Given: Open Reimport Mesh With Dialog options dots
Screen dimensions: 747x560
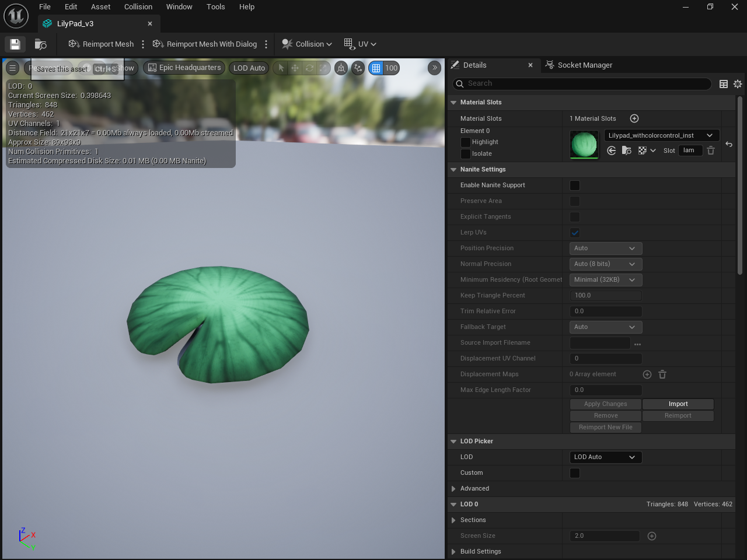Looking at the screenshot, I should click(x=266, y=44).
